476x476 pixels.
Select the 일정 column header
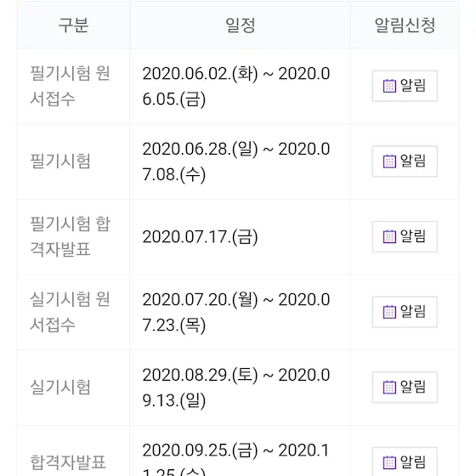240,25
